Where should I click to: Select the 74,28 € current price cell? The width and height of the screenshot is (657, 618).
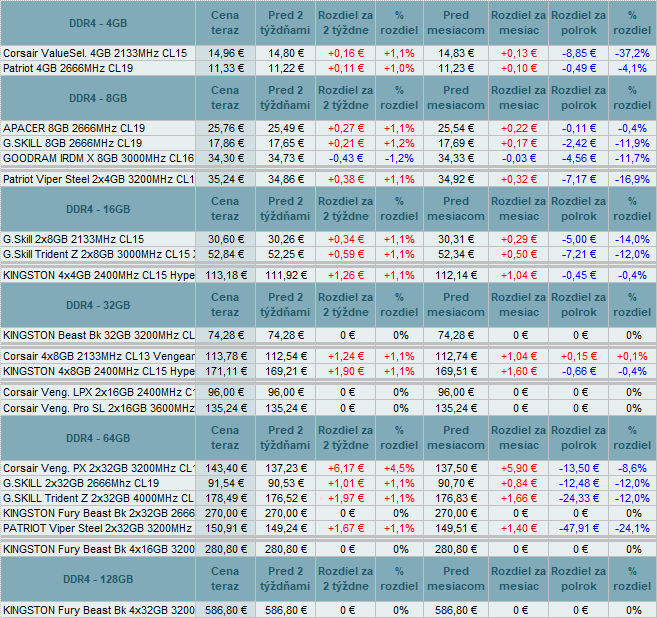(x=225, y=335)
